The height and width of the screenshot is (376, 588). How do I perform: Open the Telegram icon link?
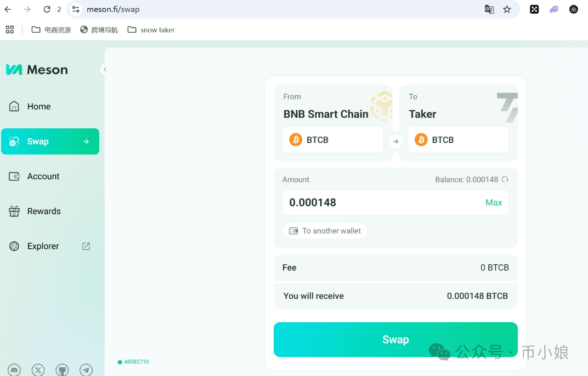point(86,370)
